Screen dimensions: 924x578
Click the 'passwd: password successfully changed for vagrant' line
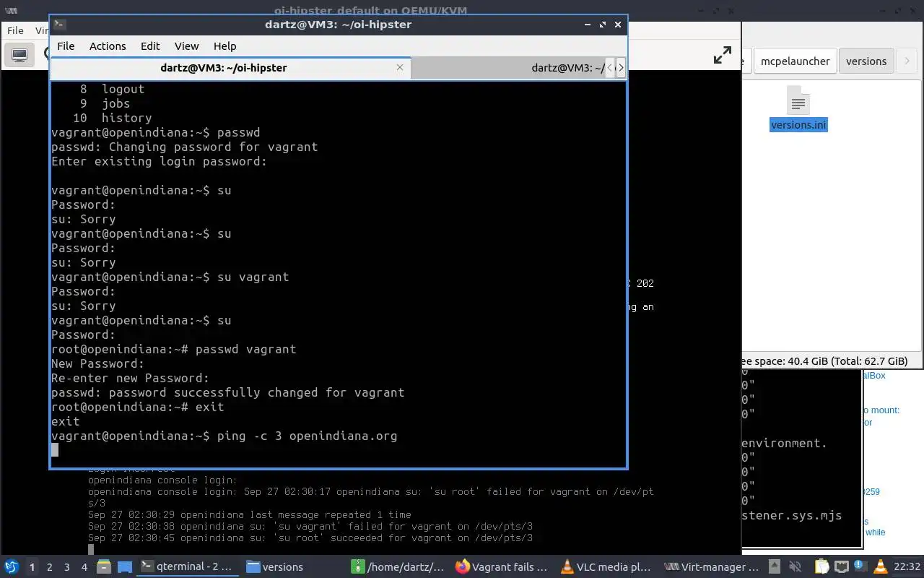(x=228, y=392)
